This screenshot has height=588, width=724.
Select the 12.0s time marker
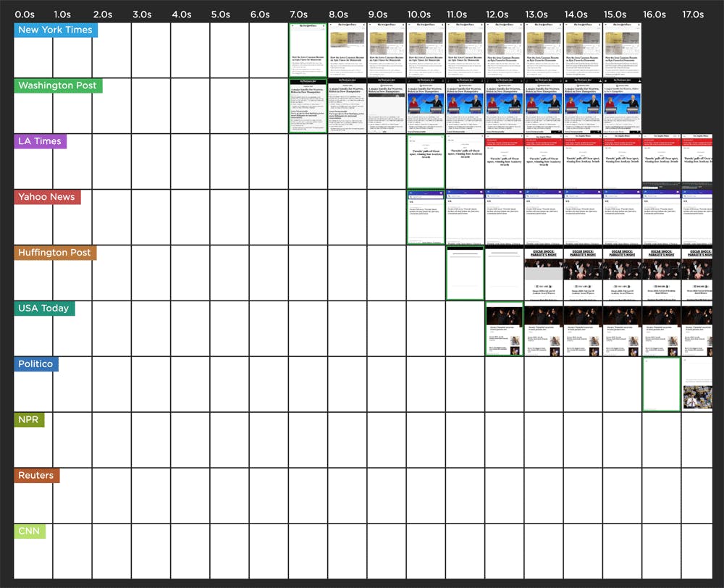(x=498, y=14)
